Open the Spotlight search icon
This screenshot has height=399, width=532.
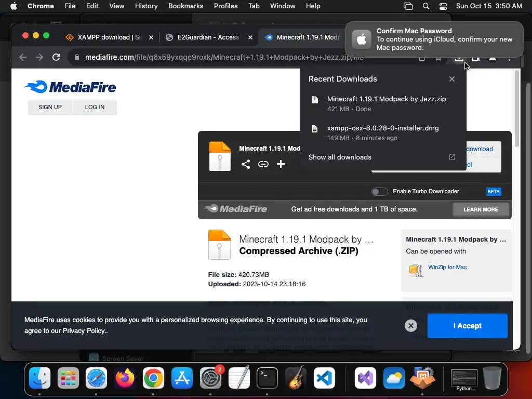(x=426, y=6)
